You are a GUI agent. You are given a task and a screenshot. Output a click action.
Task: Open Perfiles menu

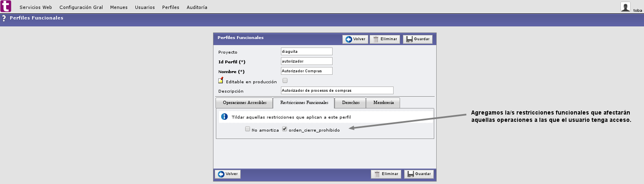171,7
